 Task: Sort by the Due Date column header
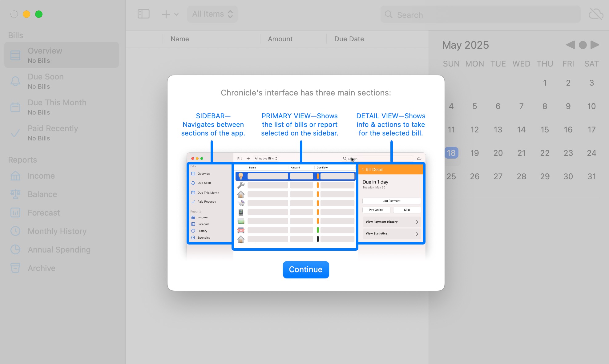click(377, 39)
